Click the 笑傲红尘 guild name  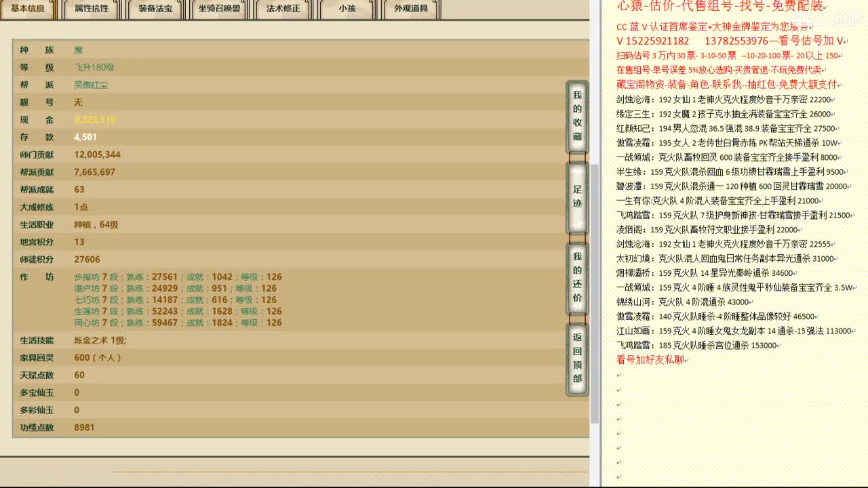(x=91, y=85)
